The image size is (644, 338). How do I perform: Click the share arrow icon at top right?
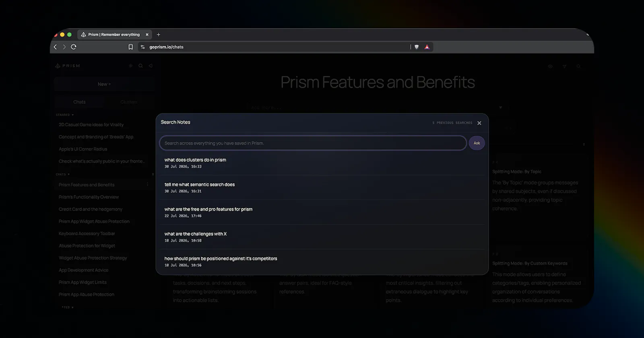[x=564, y=66]
